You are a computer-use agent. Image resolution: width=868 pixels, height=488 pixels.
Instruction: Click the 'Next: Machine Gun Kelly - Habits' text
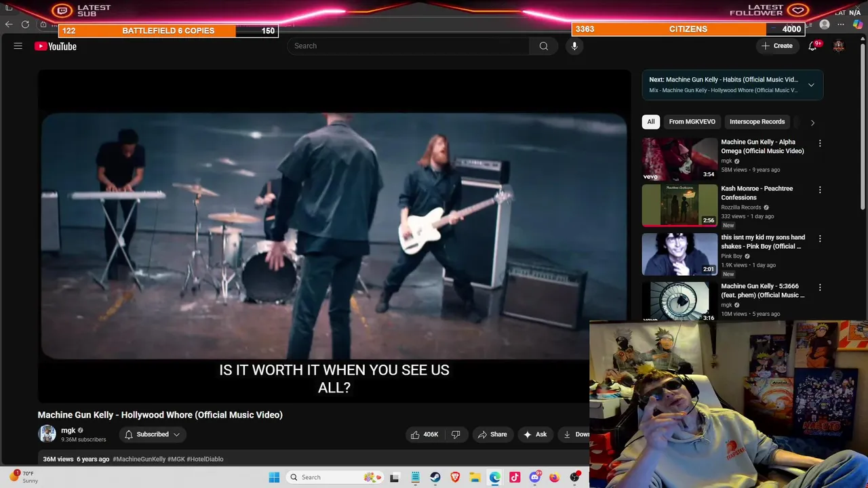point(724,79)
